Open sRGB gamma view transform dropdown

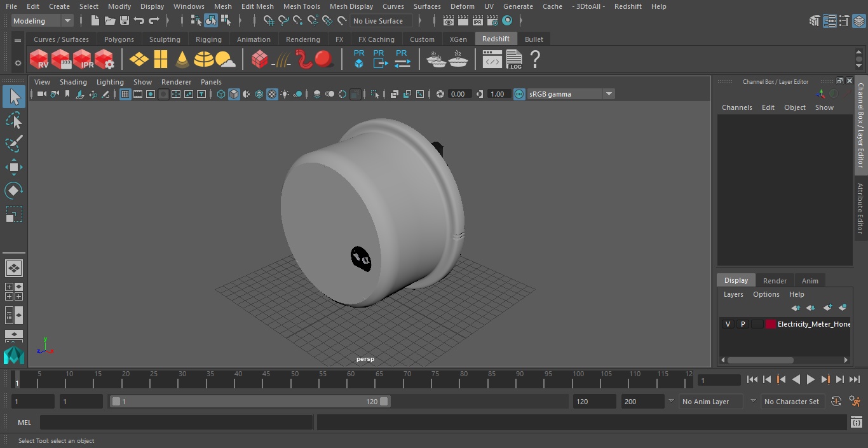pos(571,94)
